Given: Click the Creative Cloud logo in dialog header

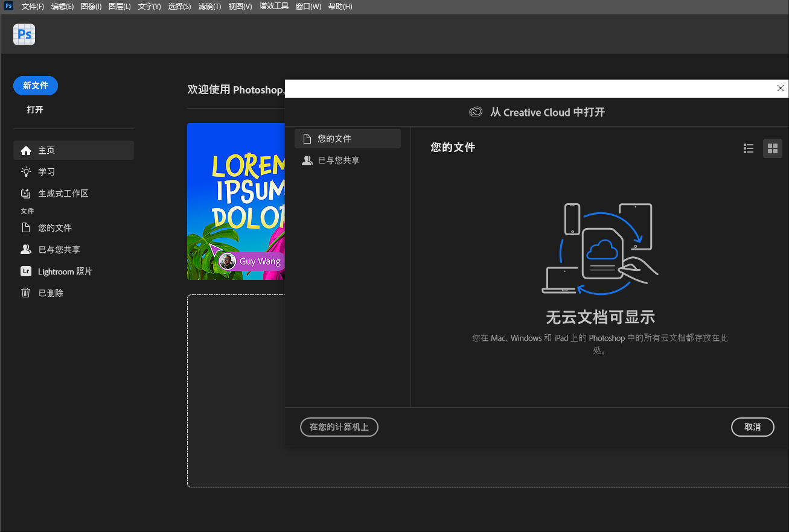Looking at the screenshot, I should (x=476, y=112).
